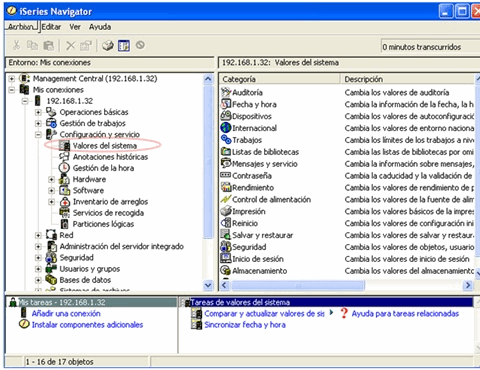The height and width of the screenshot is (370, 480).
Task: Open the Mensajes y servicio icon
Action: coord(226,163)
